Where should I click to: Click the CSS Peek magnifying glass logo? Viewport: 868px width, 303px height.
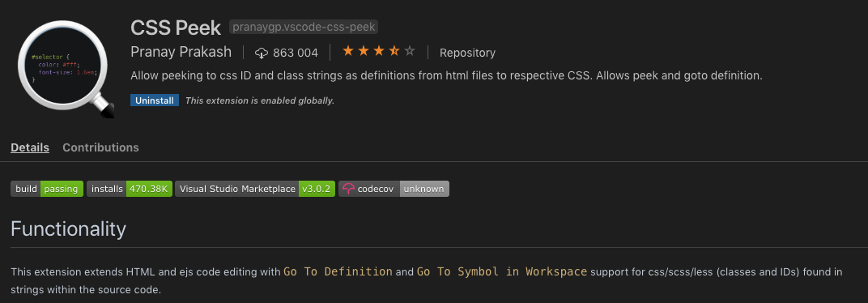point(66,68)
